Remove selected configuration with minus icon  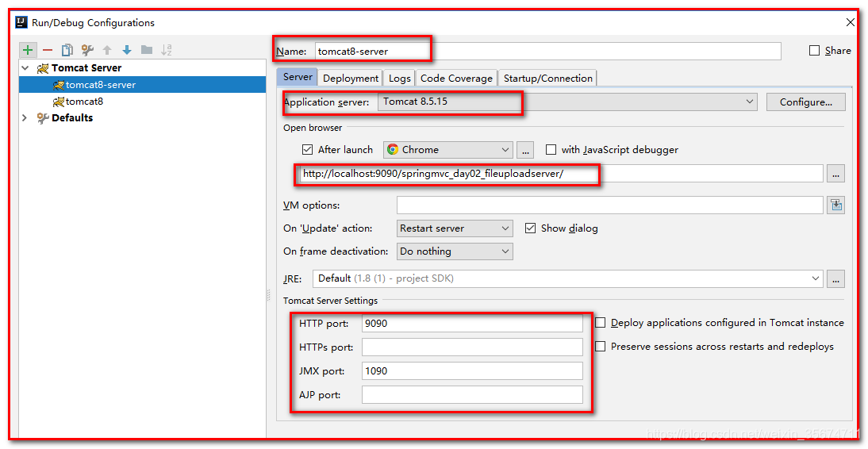(x=48, y=50)
